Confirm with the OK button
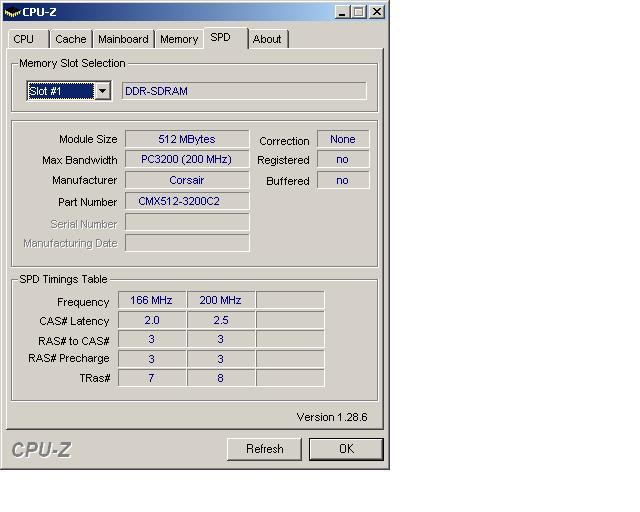 tap(346, 449)
